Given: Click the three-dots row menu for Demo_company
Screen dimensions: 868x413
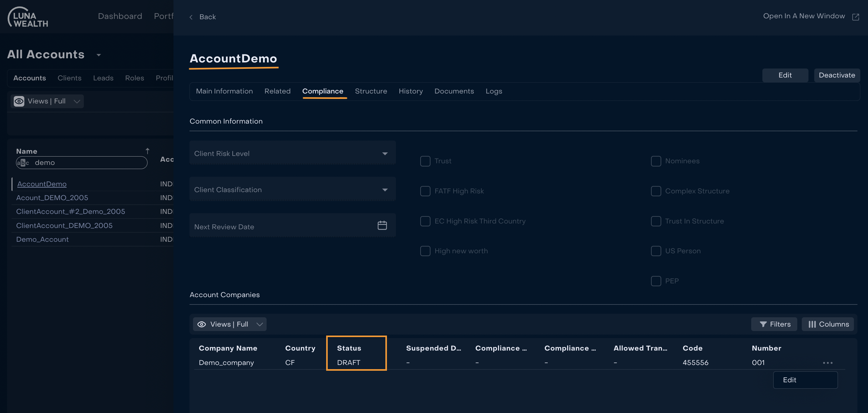Looking at the screenshot, I should [828, 363].
